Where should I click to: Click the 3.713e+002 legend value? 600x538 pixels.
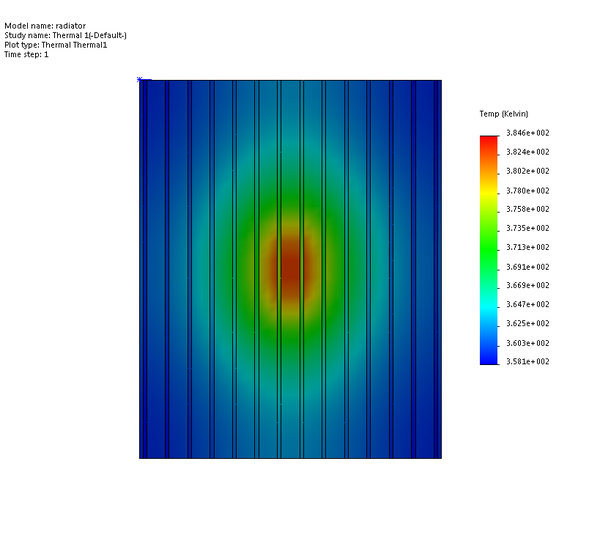point(528,247)
